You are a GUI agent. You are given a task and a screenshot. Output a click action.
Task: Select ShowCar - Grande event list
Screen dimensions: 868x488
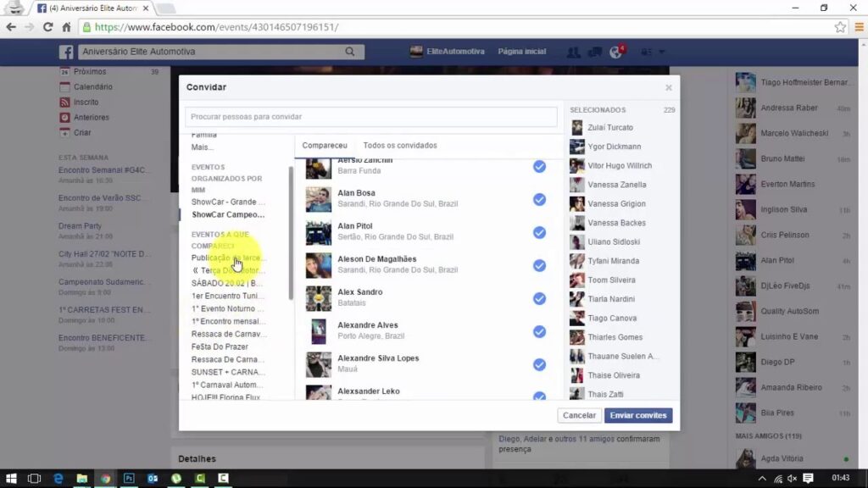tap(227, 202)
